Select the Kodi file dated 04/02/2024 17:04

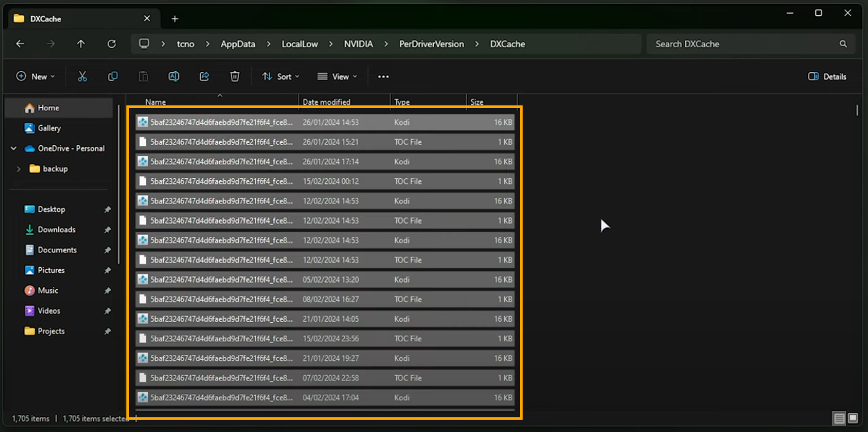(x=325, y=398)
